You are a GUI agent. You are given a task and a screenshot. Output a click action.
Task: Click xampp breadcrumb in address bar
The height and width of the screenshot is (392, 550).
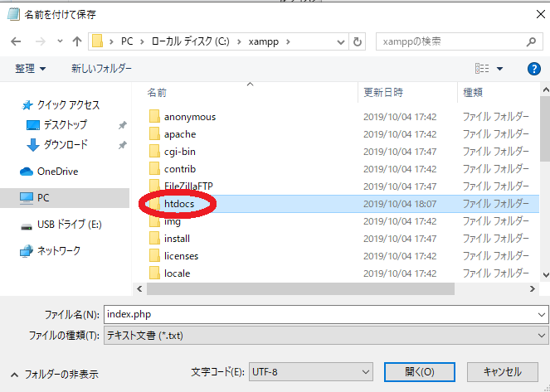tap(264, 41)
